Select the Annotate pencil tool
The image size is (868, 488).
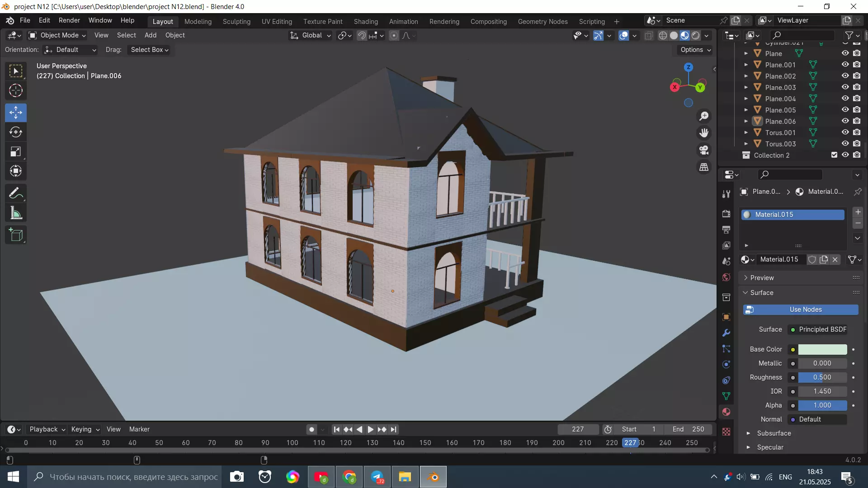coord(16,194)
